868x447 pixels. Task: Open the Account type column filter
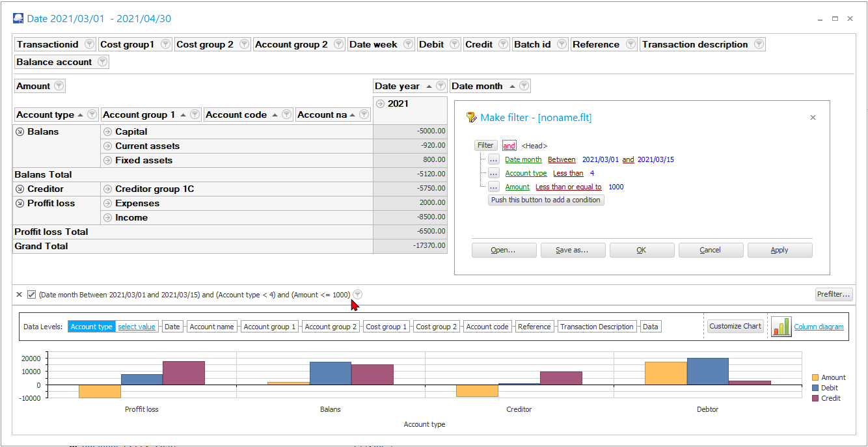click(92, 114)
